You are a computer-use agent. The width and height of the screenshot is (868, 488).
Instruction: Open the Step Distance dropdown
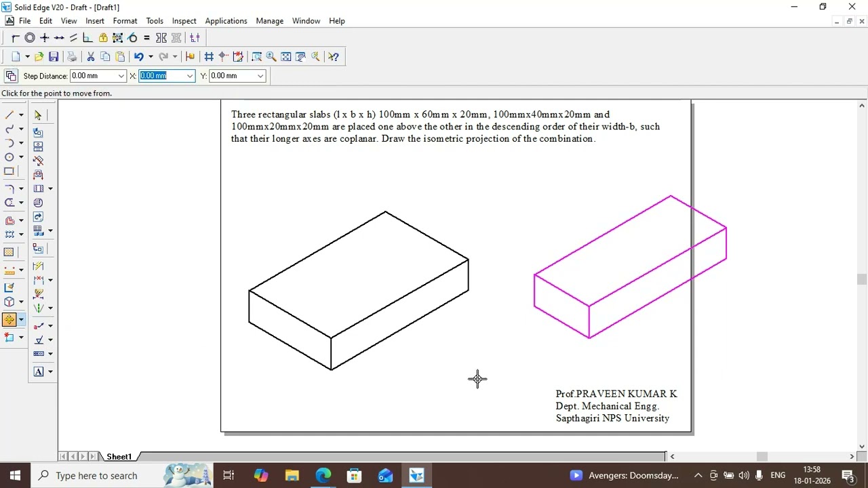click(121, 76)
